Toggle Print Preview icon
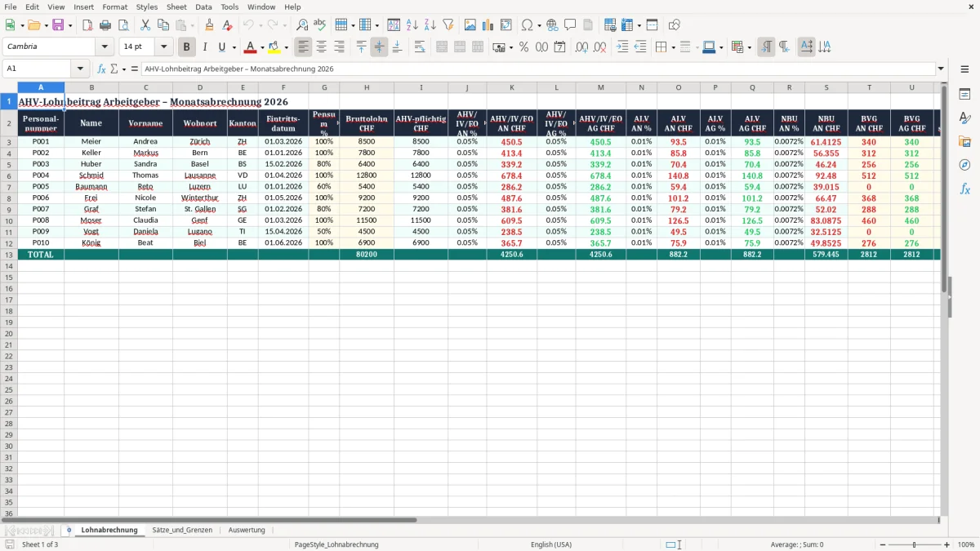Viewport: 980px width, 551px height. pyautogui.click(x=123, y=25)
